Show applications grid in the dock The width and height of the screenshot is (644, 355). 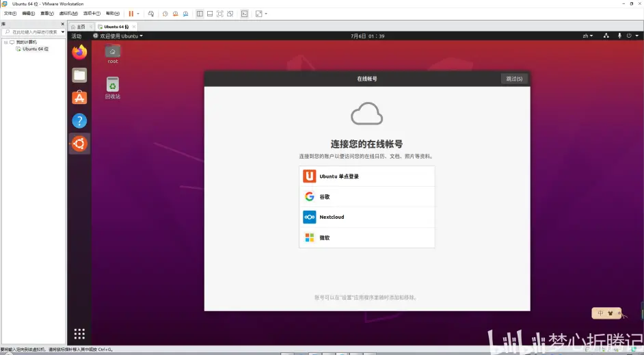point(79,334)
